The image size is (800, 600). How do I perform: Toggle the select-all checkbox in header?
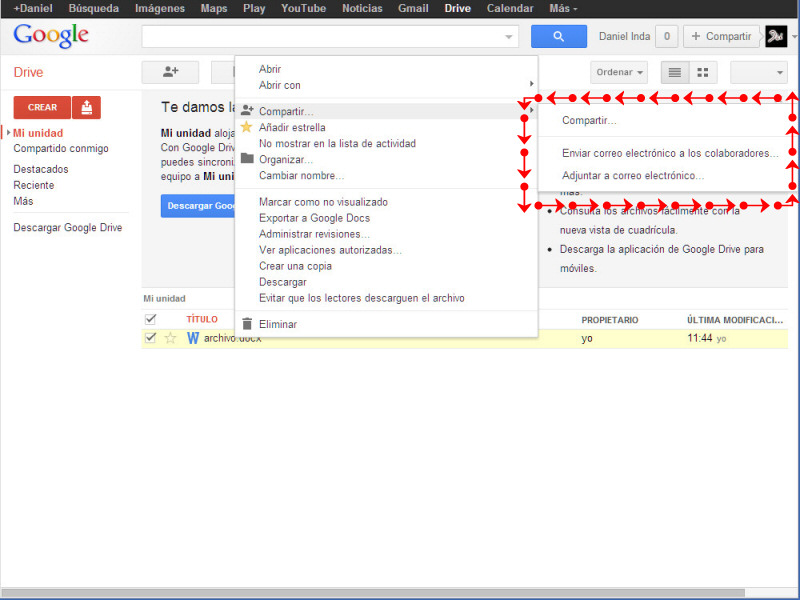151,319
